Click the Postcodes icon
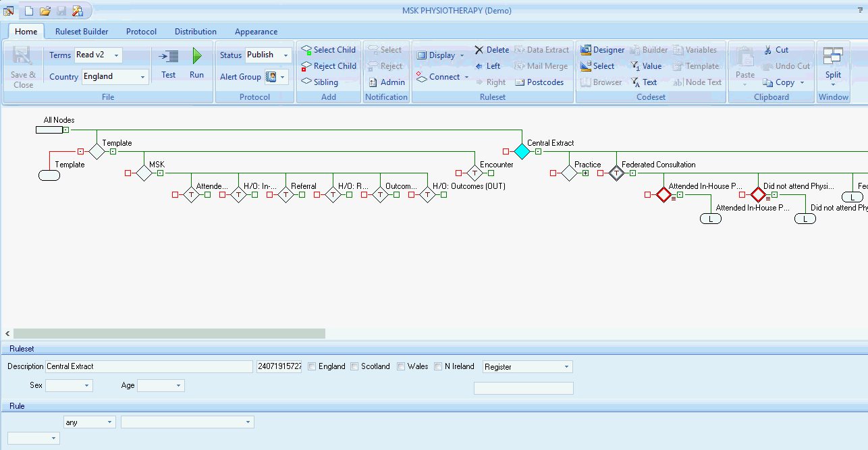 pyautogui.click(x=520, y=82)
